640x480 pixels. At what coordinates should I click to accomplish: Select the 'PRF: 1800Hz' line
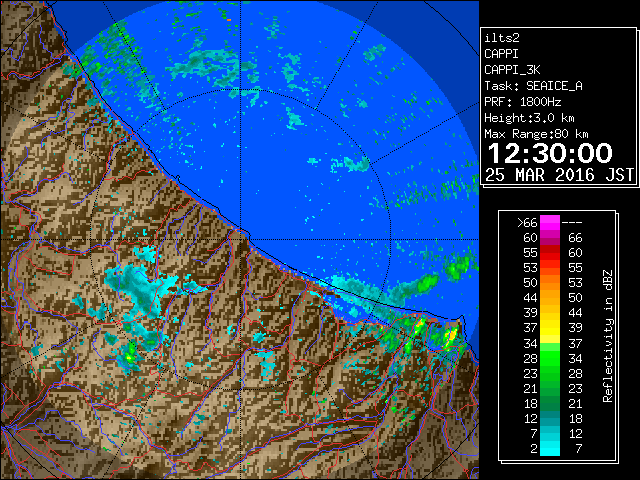523,102
